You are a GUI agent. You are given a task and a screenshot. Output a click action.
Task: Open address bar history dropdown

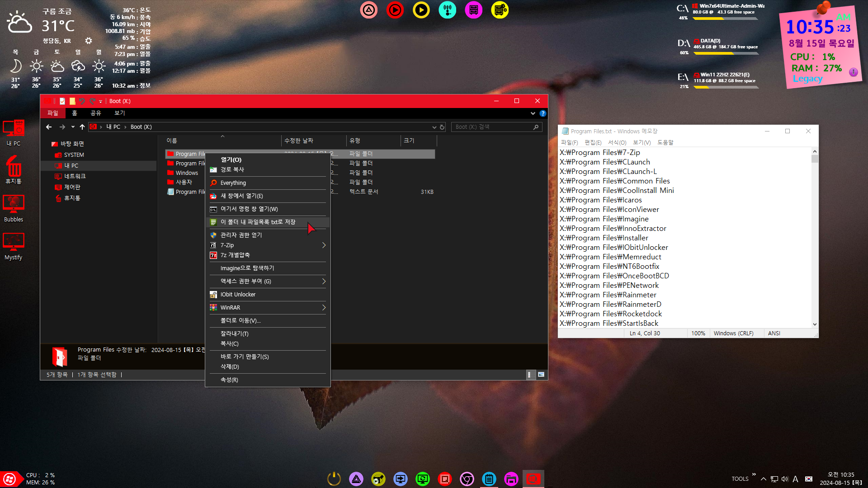click(x=434, y=127)
